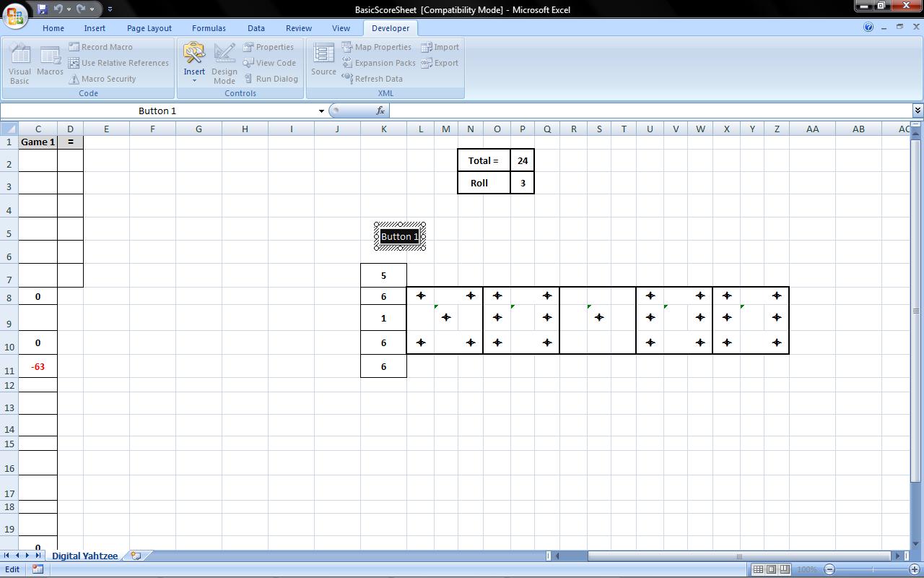
Task: Select the cell showing 24
Action: [x=522, y=160]
